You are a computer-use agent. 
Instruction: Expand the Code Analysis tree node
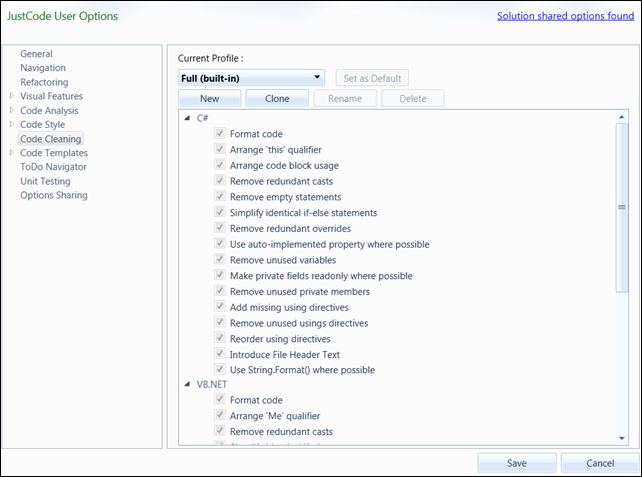pyautogui.click(x=12, y=111)
